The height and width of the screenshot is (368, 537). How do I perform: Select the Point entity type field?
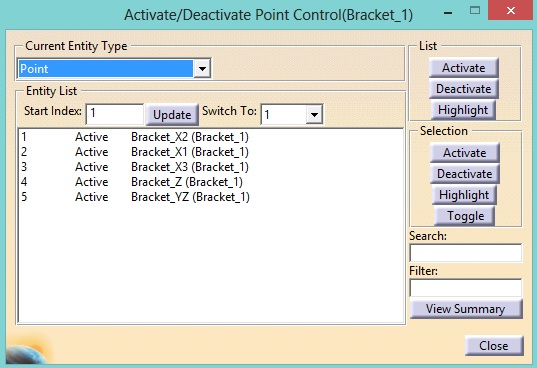106,69
